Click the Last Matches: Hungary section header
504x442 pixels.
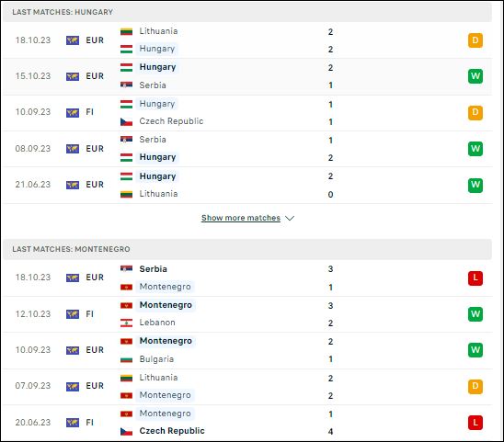(x=247, y=12)
